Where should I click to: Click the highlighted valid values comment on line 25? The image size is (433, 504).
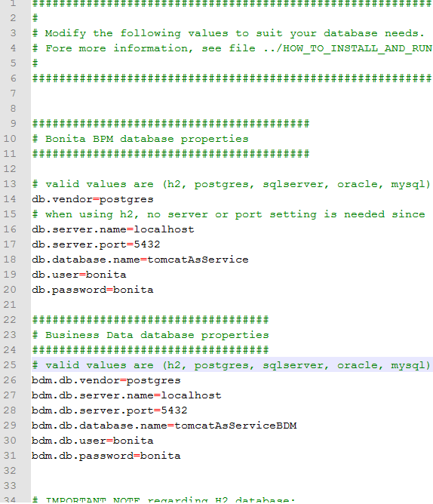[232, 365]
